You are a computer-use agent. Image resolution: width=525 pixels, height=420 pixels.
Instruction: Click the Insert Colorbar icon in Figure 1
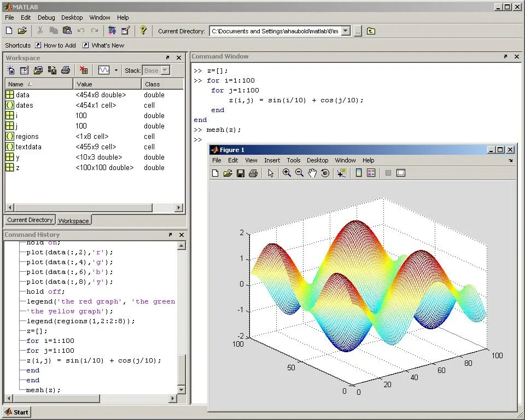coord(359,173)
